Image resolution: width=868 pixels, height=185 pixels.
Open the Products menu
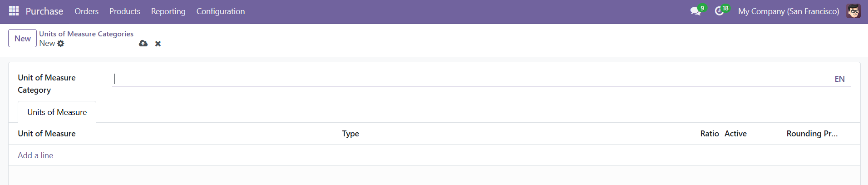[x=124, y=11]
